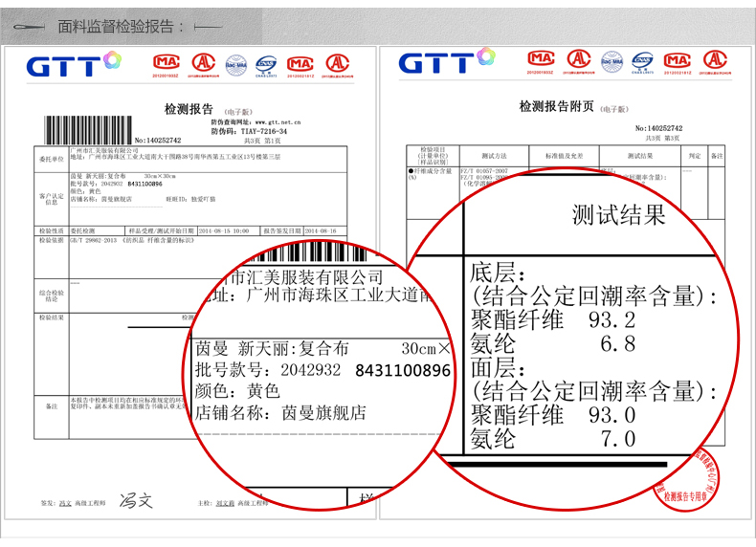Click the 委托单位 row label
This screenshot has height=547, width=756.
click(52, 159)
